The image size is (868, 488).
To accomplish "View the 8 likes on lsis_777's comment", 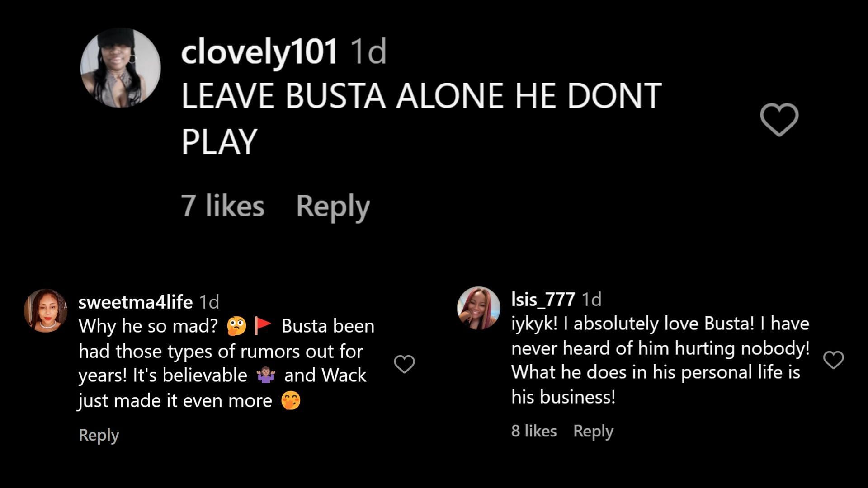I will (x=534, y=431).
